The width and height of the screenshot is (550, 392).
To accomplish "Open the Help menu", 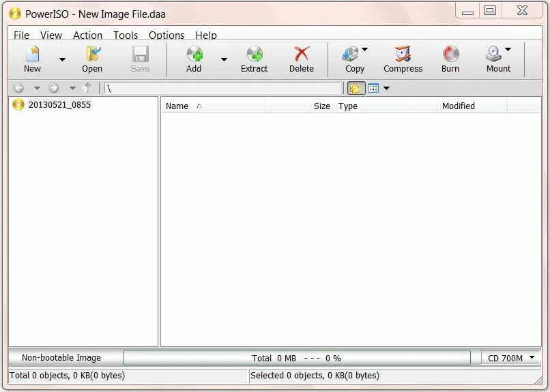I will coord(206,35).
